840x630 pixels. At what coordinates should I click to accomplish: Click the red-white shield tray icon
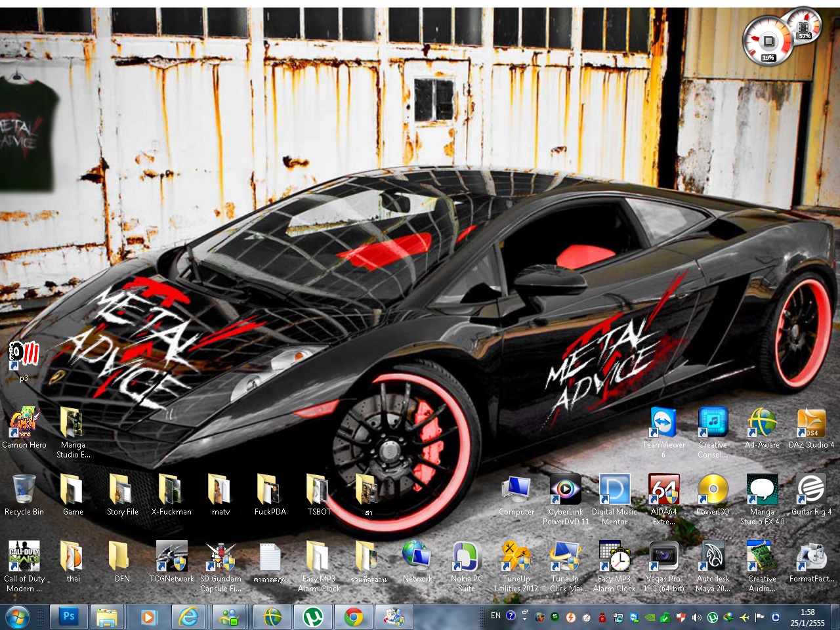(681, 618)
